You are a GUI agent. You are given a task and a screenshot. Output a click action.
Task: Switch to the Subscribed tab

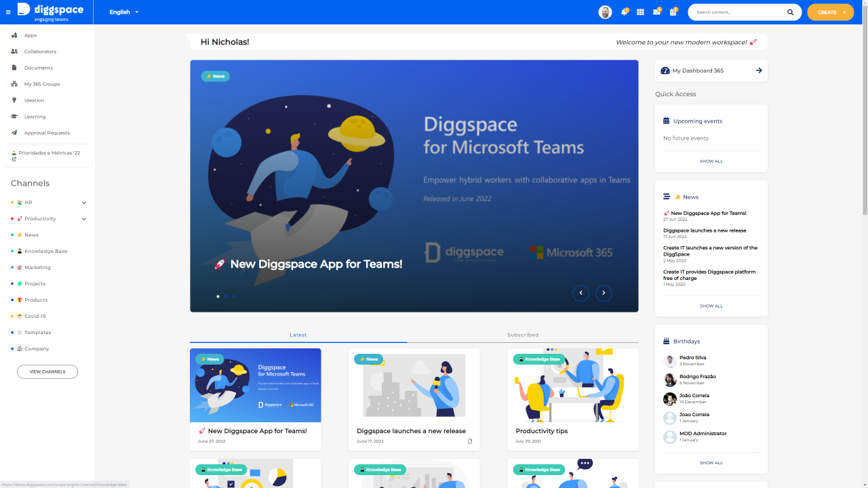(x=523, y=335)
